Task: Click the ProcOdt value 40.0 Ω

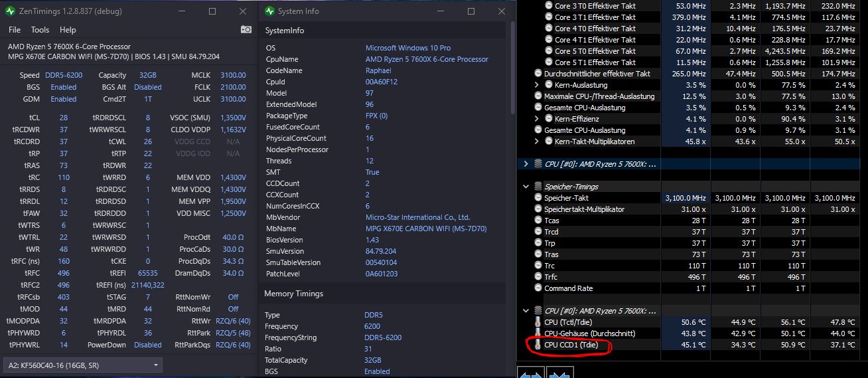Action: 232,238
